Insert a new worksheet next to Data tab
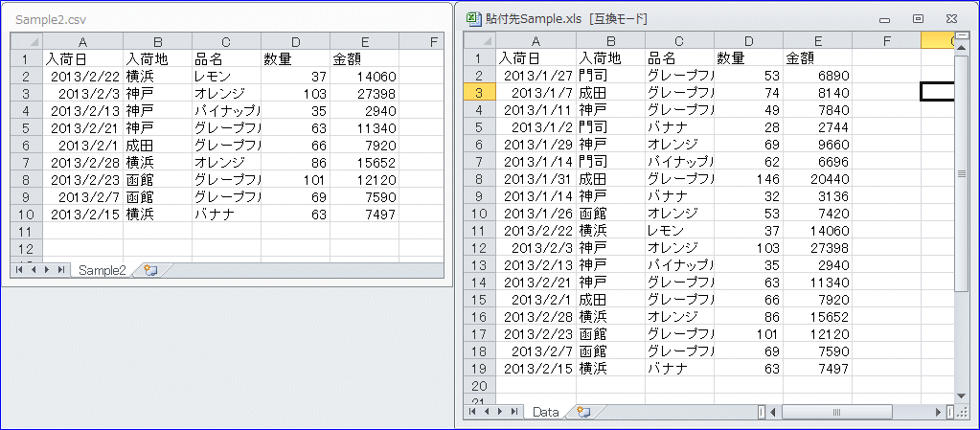This screenshot has width=980, height=430. click(x=583, y=411)
